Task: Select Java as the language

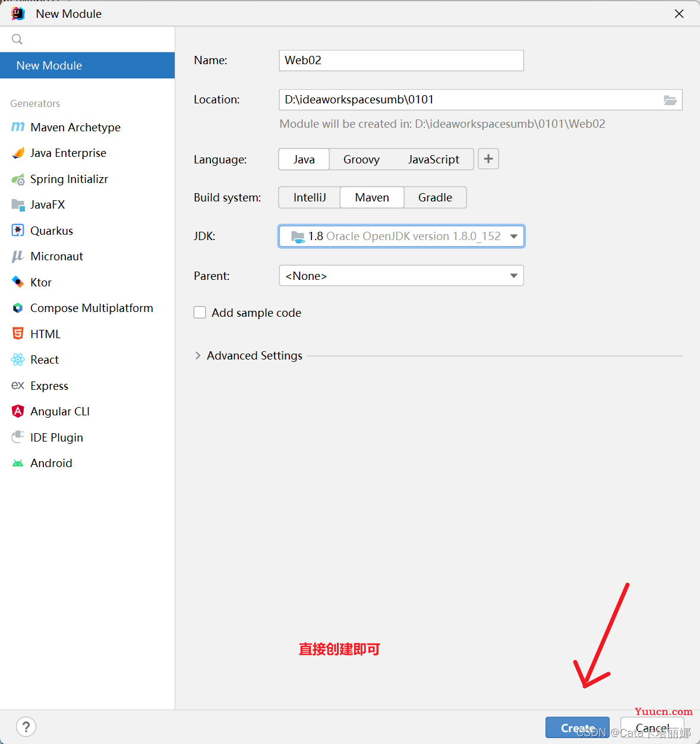Action: (x=304, y=159)
